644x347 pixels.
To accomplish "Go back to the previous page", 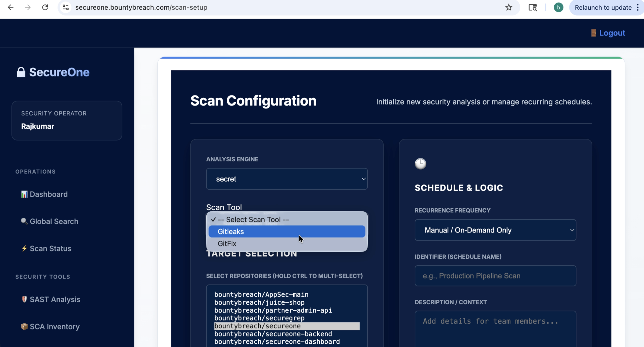I will (x=11, y=7).
